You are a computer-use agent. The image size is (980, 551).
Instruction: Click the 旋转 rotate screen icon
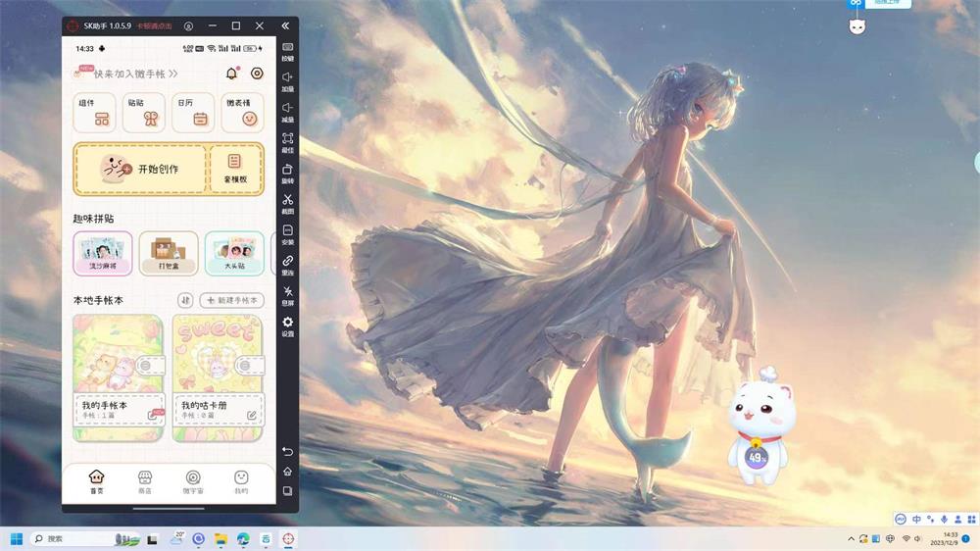(x=287, y=170)
